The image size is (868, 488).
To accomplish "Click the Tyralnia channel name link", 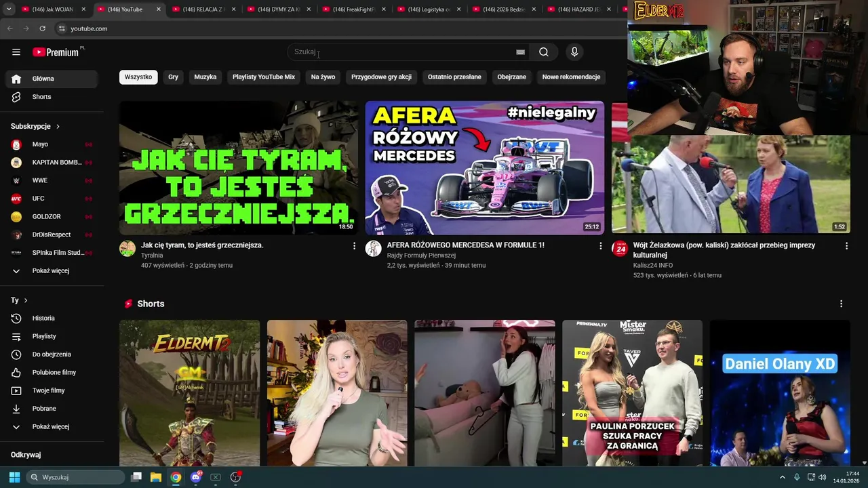I will pyautogui.click(x=152, y=256).
